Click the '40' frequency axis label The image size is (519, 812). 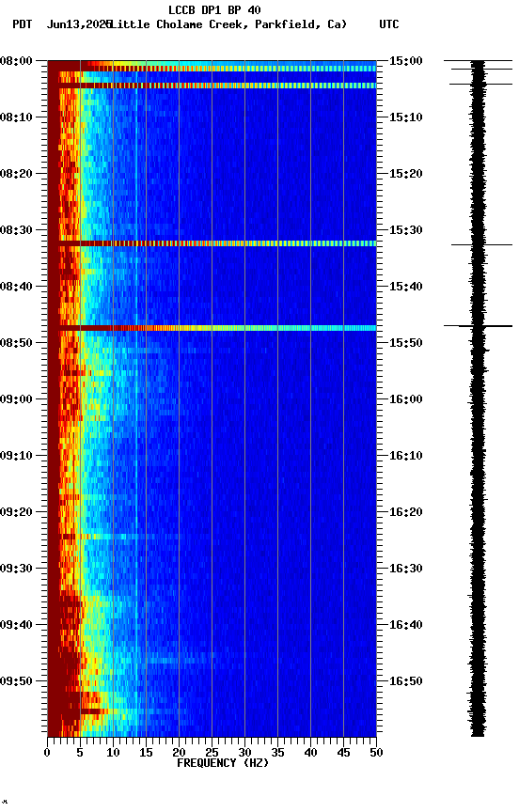click(310, 753)
